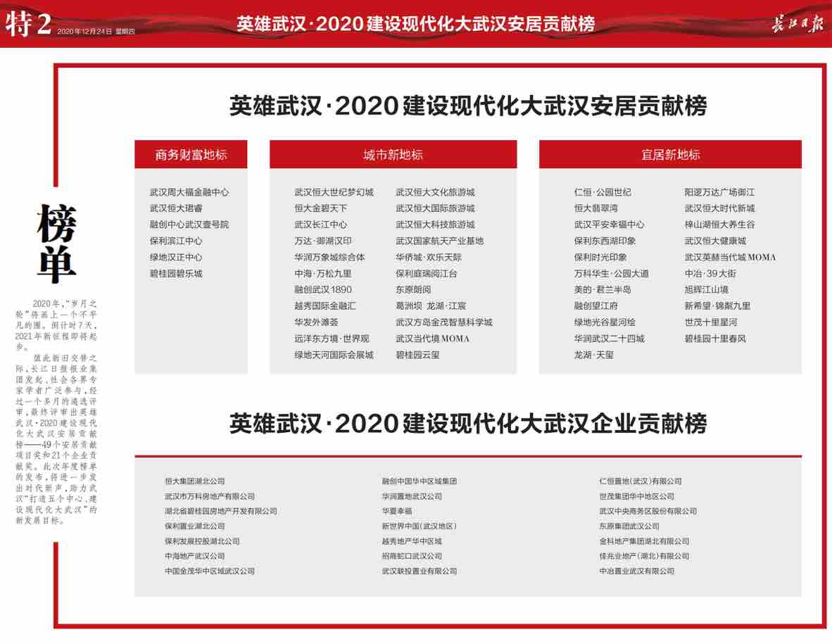This screenshot has width=832, height=644.
Task: Select the 商务财富地标 category header
Action: click(x=191, y=155)
